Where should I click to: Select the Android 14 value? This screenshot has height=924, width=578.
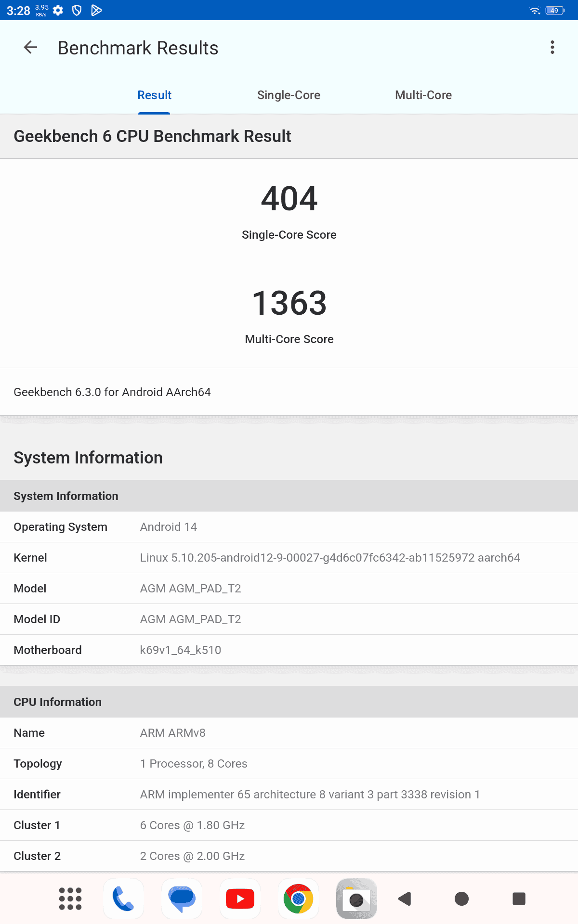(169, 527)
